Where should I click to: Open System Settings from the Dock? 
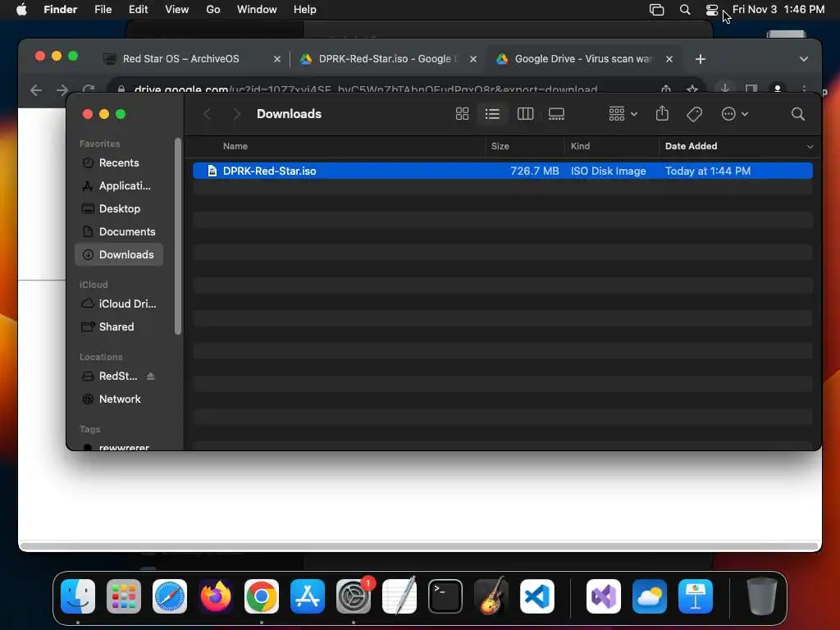pos(354,596)
